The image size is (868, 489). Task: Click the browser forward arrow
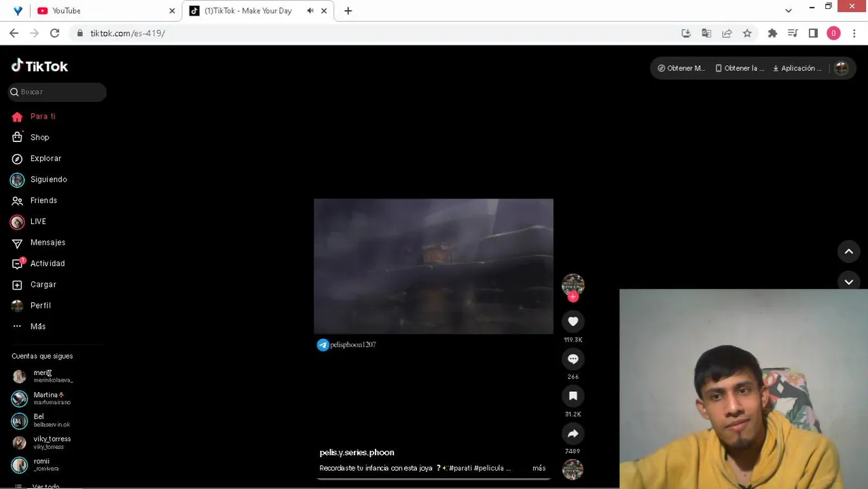point(34,33)
